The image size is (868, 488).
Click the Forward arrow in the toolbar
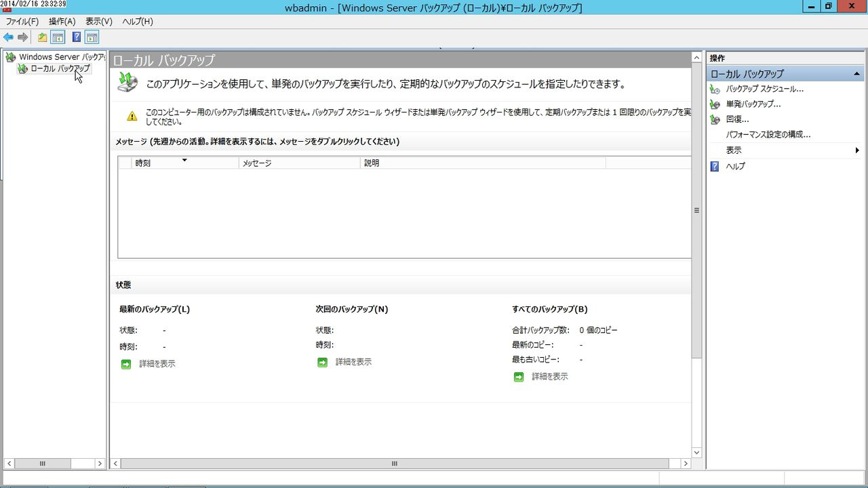pos(22,37)
